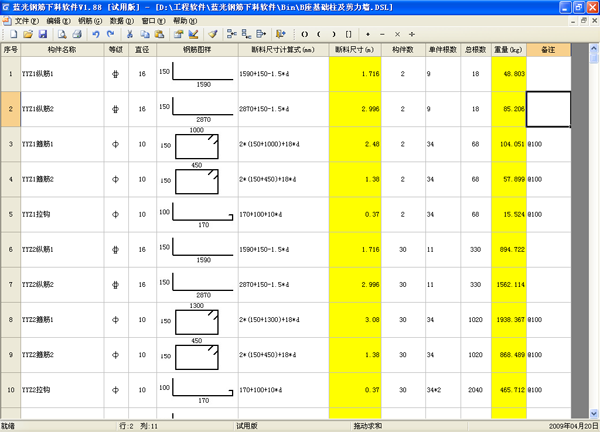Click the application document icon left of 文件

click(x=7, y=21)
